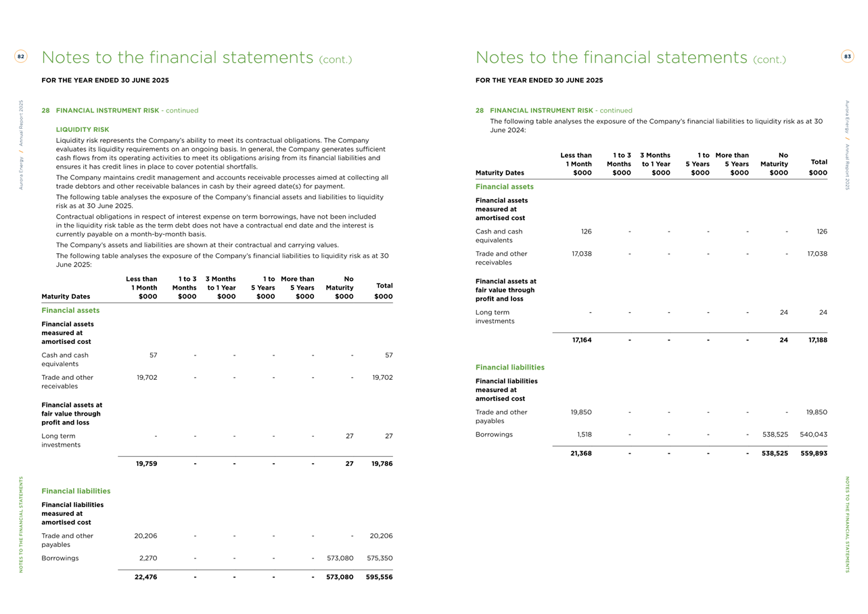Screen dimensions: 868x614
Task: Click the 19,786 financial assets total
Action: tap(379, 464)
